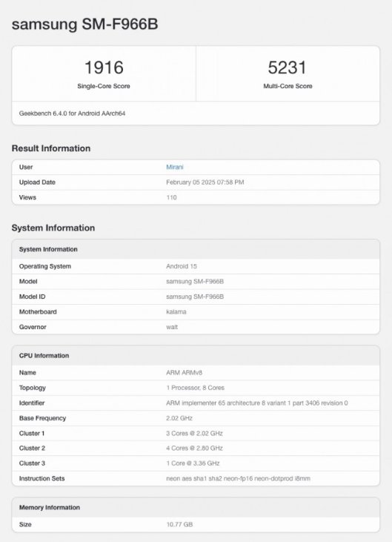392x542 pixels.
Task: Click 'Geekbench 6.4.0 for Android AArch64' text
Action: [72, 113]
